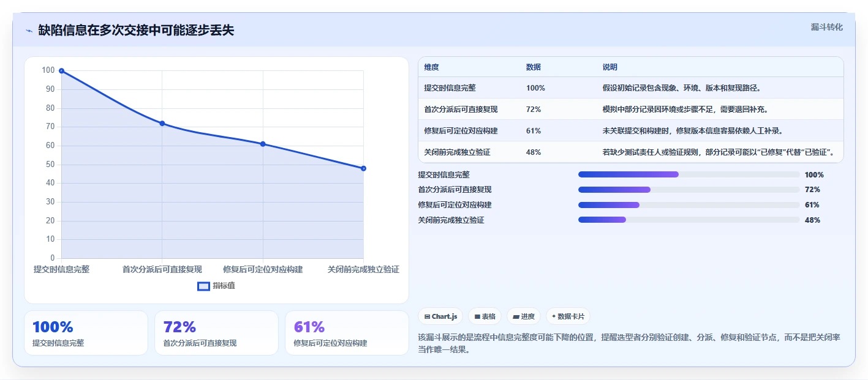Image resolution: width=868 pixels, height=380 pixels.
Task: Click the 72% value in the table
Action: (x=533, y=110)
